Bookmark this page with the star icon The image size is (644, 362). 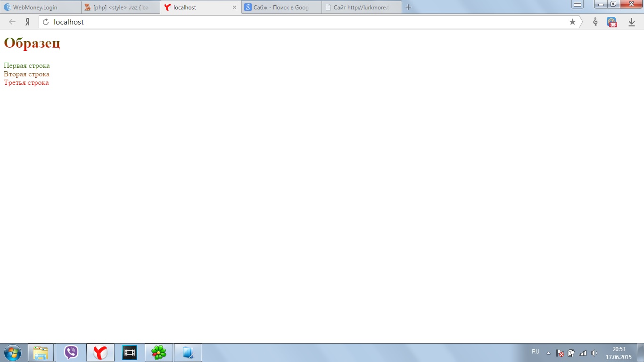pyautogui.click(x=572, y=22)
